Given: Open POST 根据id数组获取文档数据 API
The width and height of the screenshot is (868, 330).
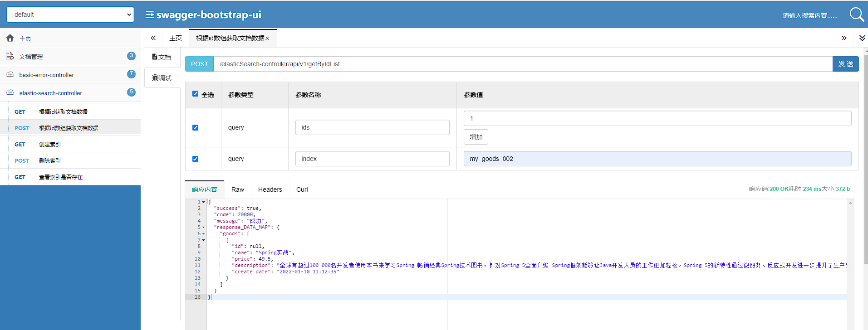Looking at the screenshot, I should [x=70, y=128].
